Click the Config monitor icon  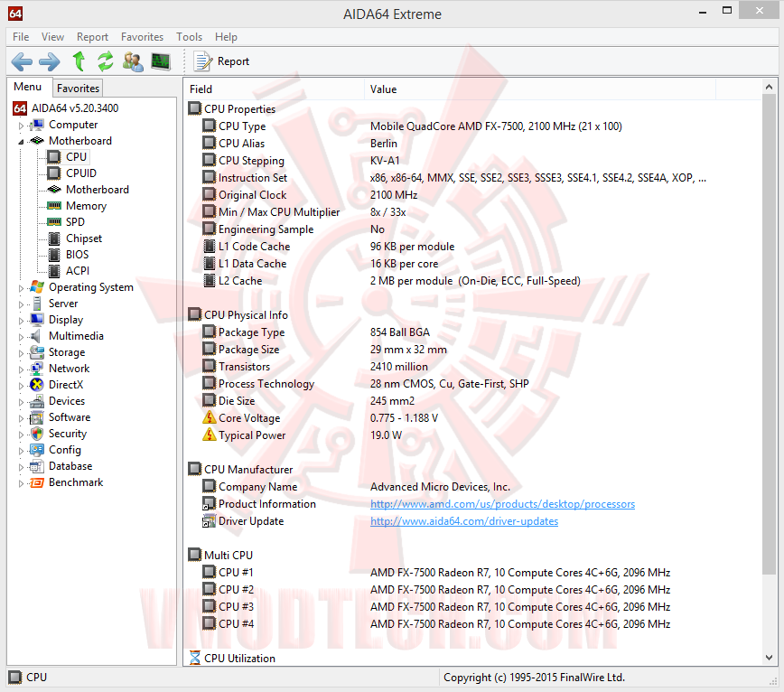point(36,450)
